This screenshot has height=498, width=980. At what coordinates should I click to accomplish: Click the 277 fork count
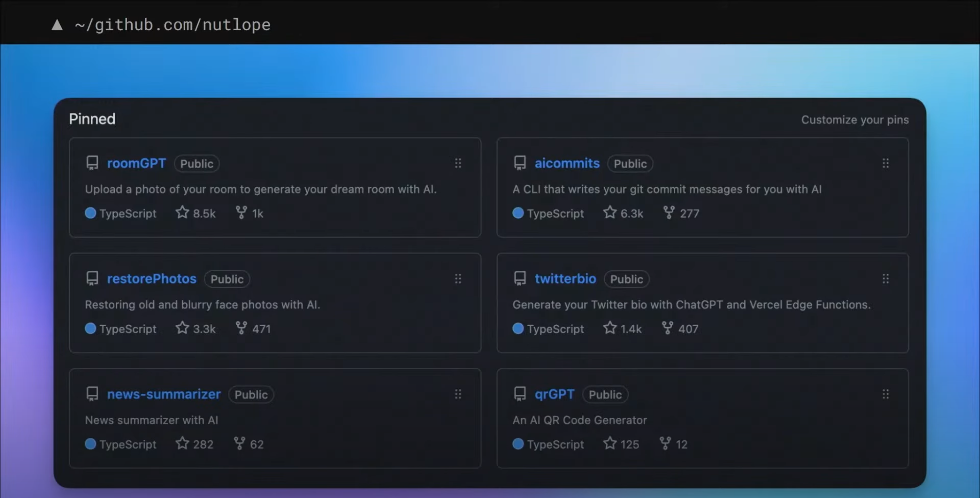690,213
